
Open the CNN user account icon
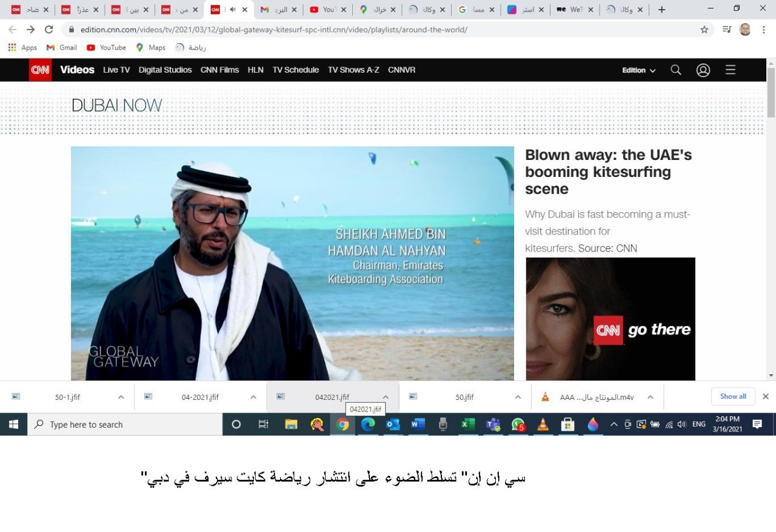[x=703, y=70]
